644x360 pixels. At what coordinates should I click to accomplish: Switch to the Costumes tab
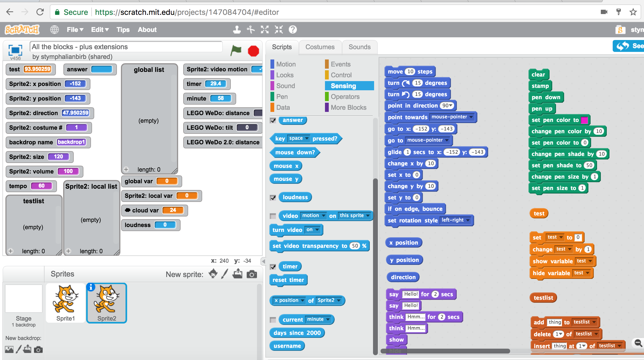[320, 47]
